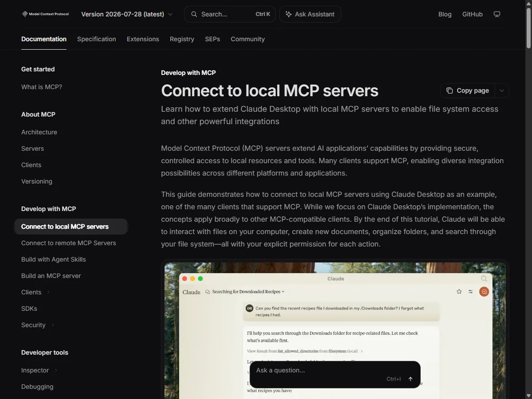Select the Documentation tab
The height and width of the screenshot is (399, 532).
coord(44,39)
